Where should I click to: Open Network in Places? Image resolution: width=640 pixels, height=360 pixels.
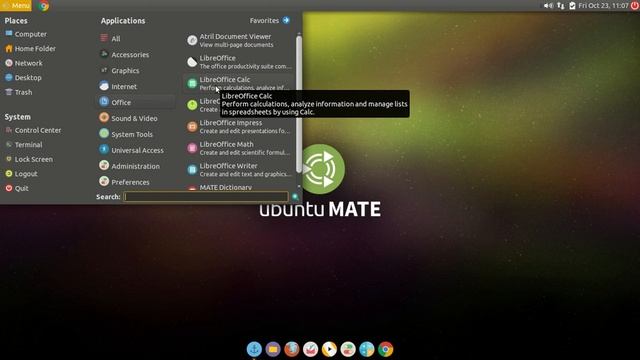coord(23,63)
